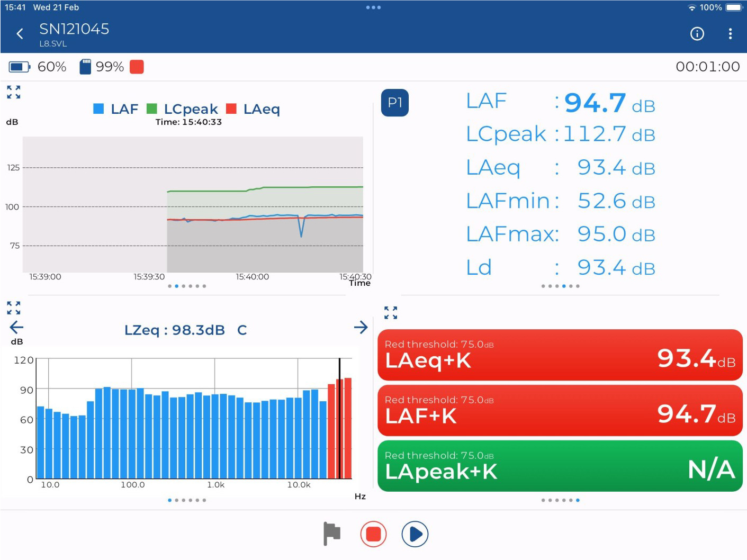Open the LApeak+K green threshold tile
747x560 pixels.
click(560, 466)
